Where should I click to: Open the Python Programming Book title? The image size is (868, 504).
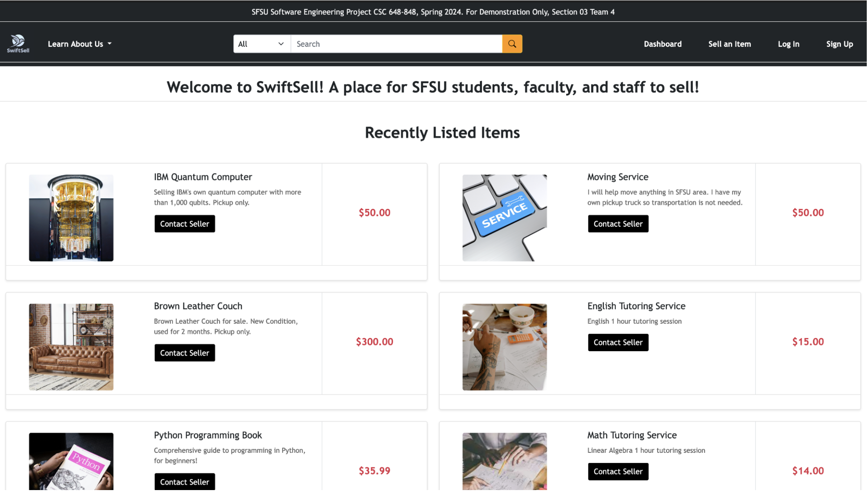pos(208,435)
